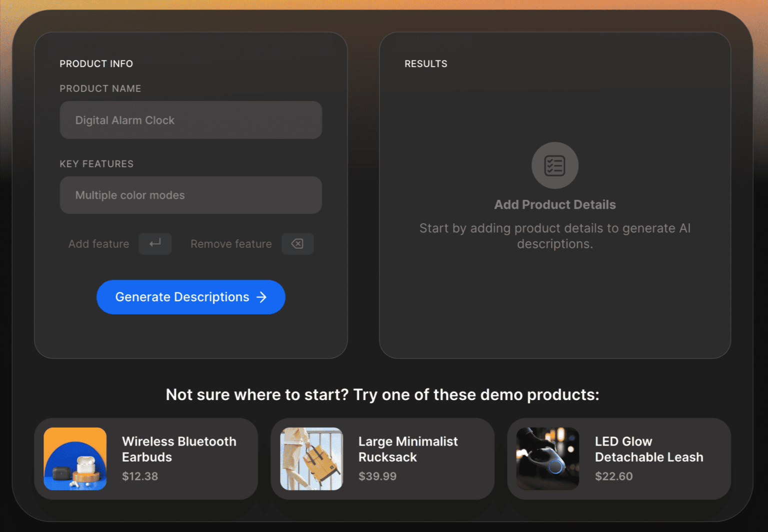Select the PRODUCT INFO panel header
This screenshot has height=532, width=768.
coord(96,63)
